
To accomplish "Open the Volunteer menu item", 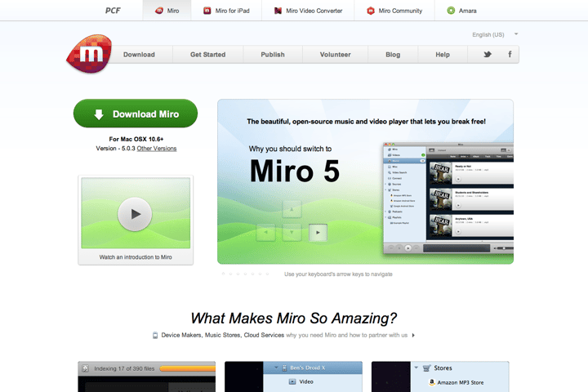I will click(x=336, y=55).
